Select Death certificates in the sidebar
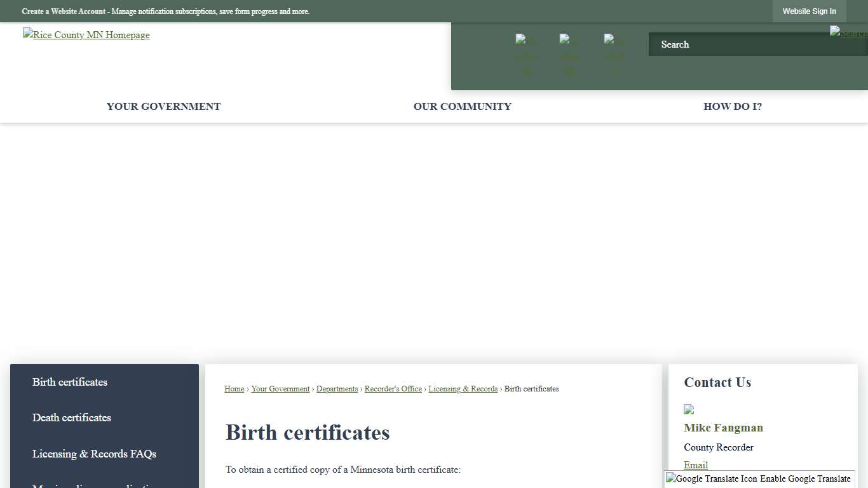Viewport: 868px width, 488px height. (71, 417)
